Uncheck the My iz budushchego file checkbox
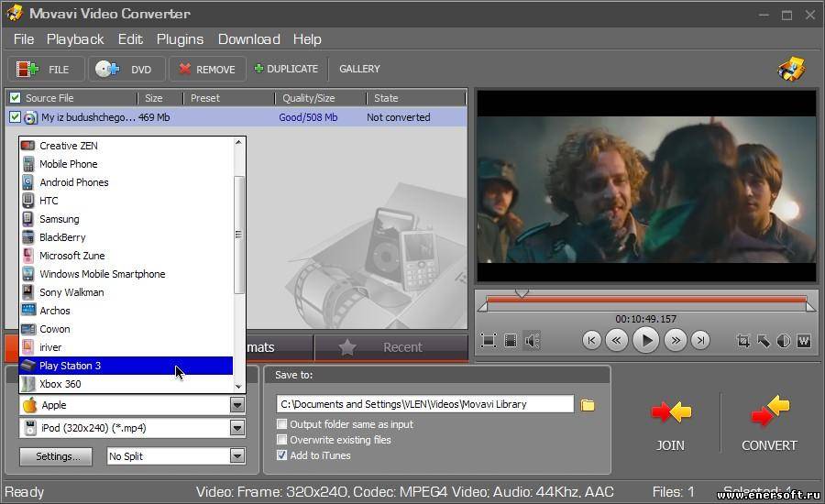This screenshot has height=504, width=825. point(15,116)
